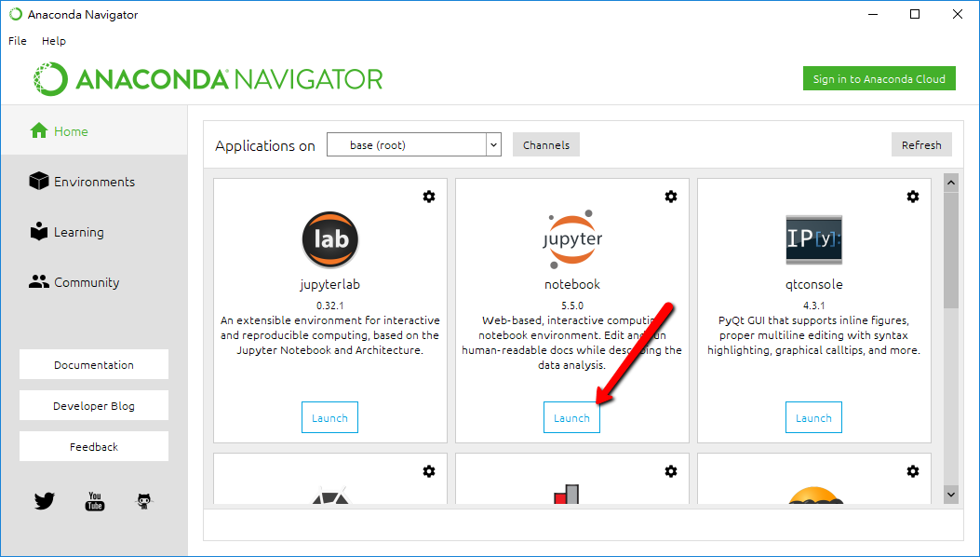Click the Channels button
The height and width of the screenshot is (557, 980).
(546, 144)
